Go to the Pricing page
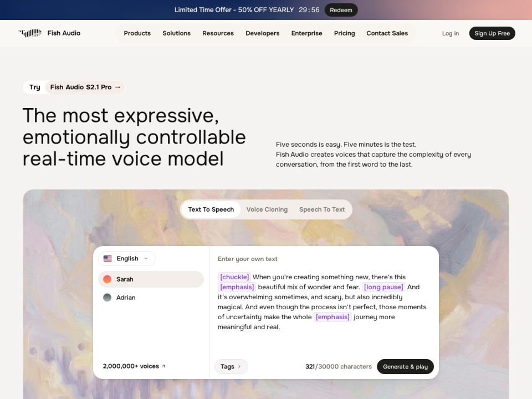The height and width of the screenshot is (399, 532). click(x=344, y=33)
